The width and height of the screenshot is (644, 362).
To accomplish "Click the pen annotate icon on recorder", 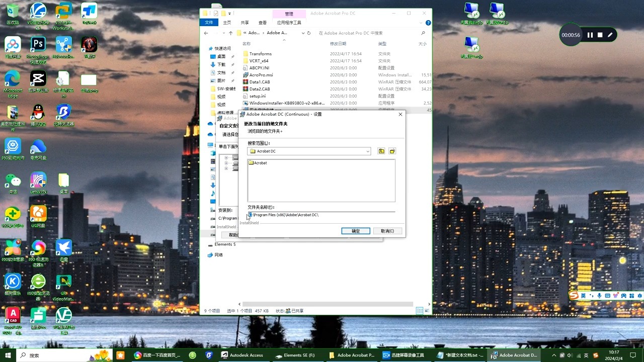I will [610, 35].
